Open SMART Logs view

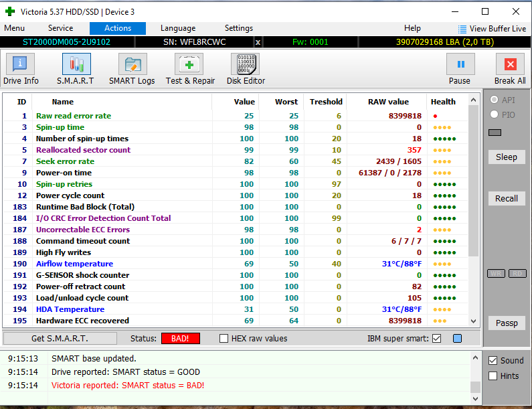coord(132,69)
